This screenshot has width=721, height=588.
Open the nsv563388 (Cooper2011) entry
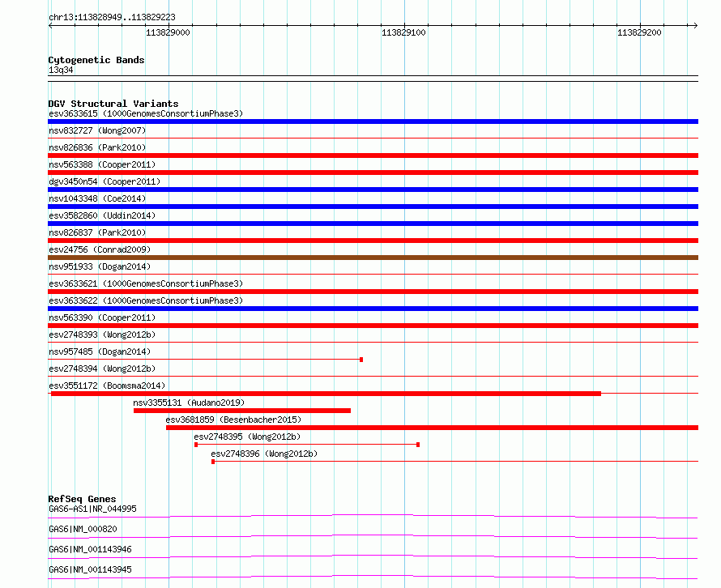[102, 164]
